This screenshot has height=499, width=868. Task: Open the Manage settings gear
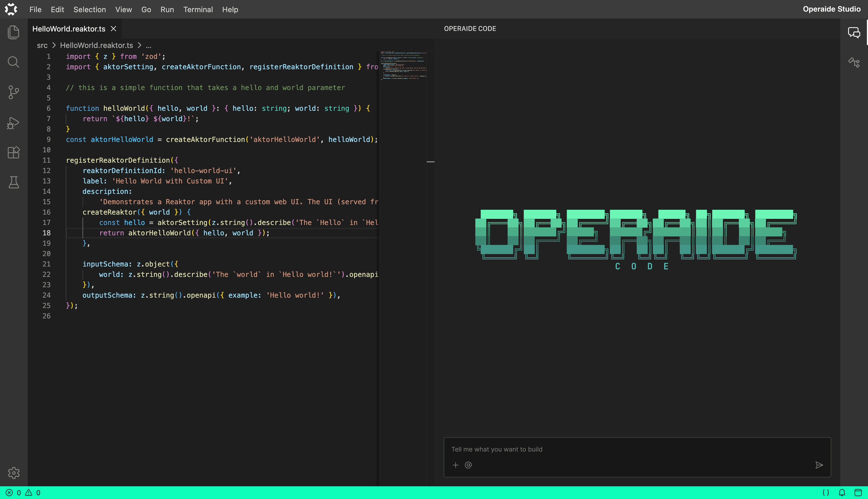click(13, 473)
